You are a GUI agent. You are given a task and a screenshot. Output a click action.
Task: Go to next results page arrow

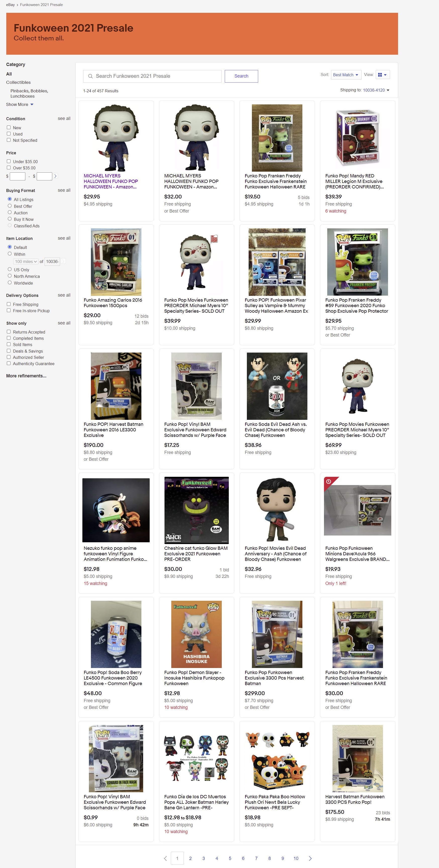coord(310,858)
